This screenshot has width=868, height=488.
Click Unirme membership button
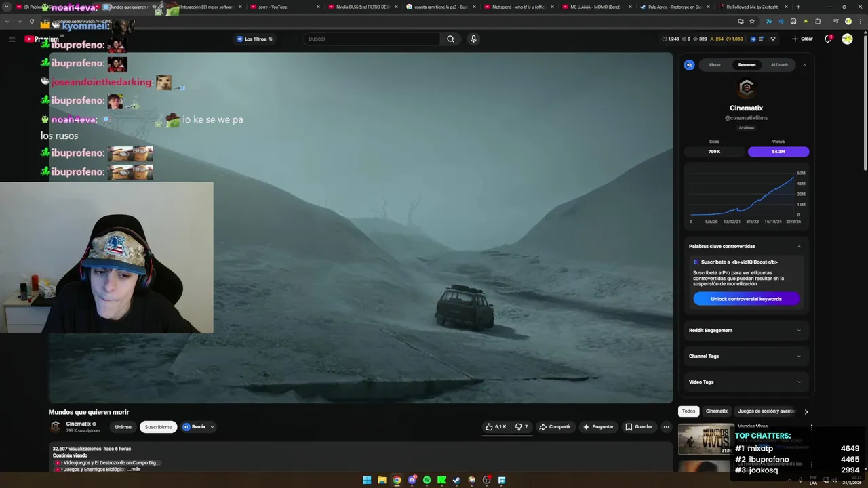123,427
